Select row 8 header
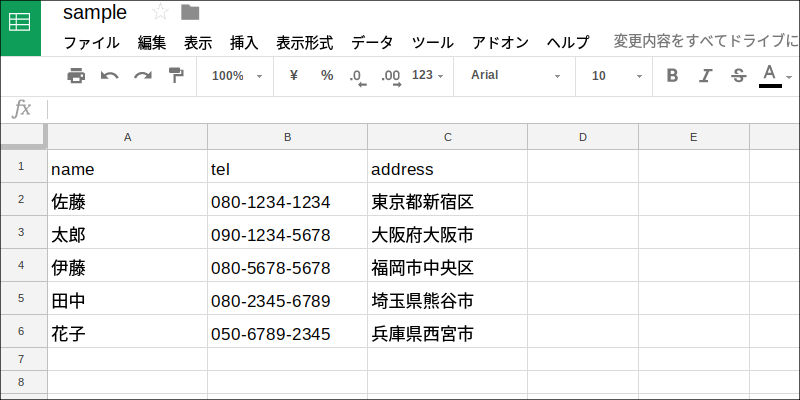Screen dimensions: 800x400 [24, 382]
